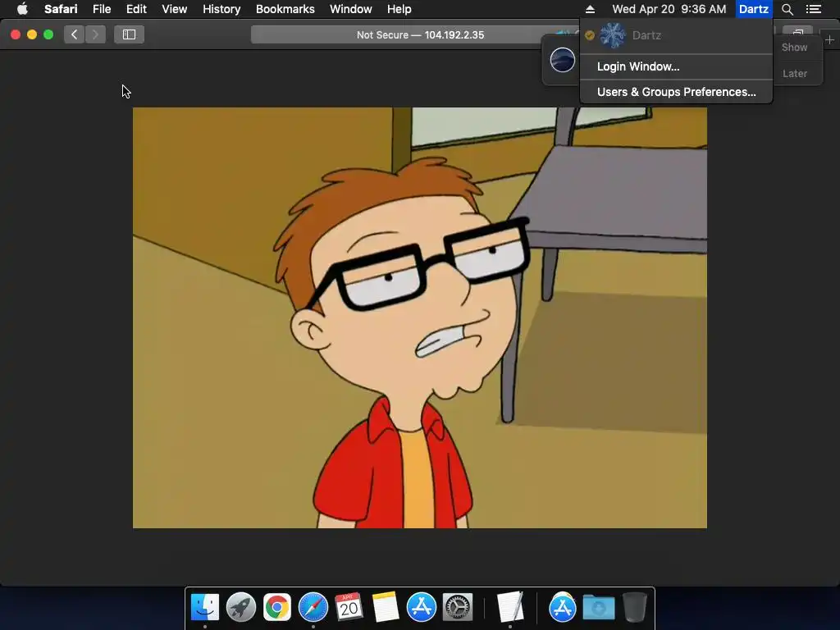Click the Safari address bar
Screen dimensions: 840x630
420,34
